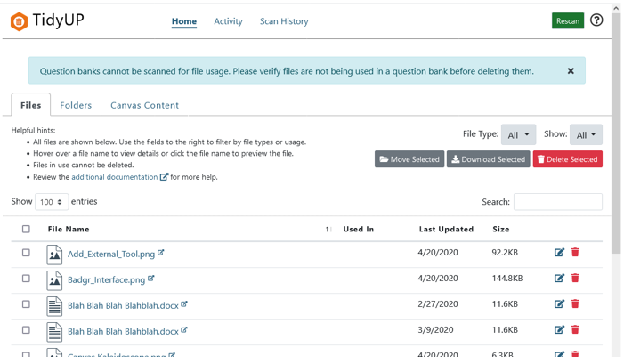The image size is (624, 364).
Task: Tick the checkbox for Add_External_Tool.png
Action: 26,253
